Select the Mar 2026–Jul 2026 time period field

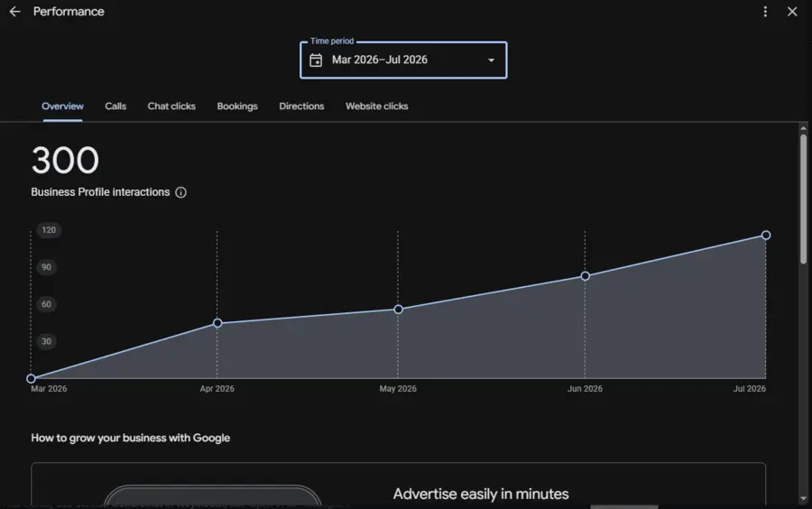tap(403, 60)
